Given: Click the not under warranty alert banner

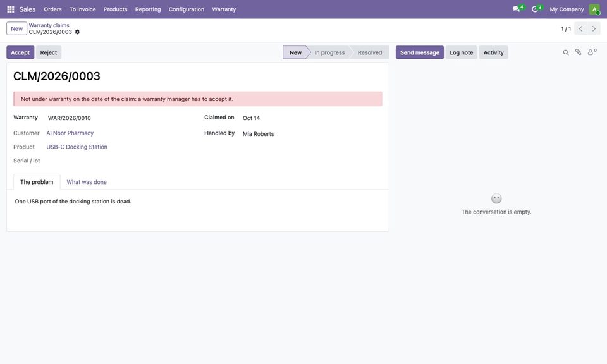Looking at the screenshot, I should click(x=198, y=99).
